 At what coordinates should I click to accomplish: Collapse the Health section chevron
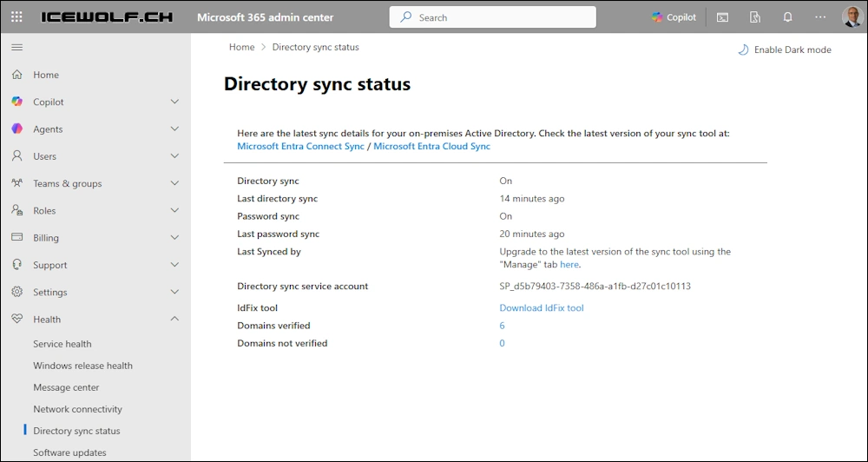point(174,320)
